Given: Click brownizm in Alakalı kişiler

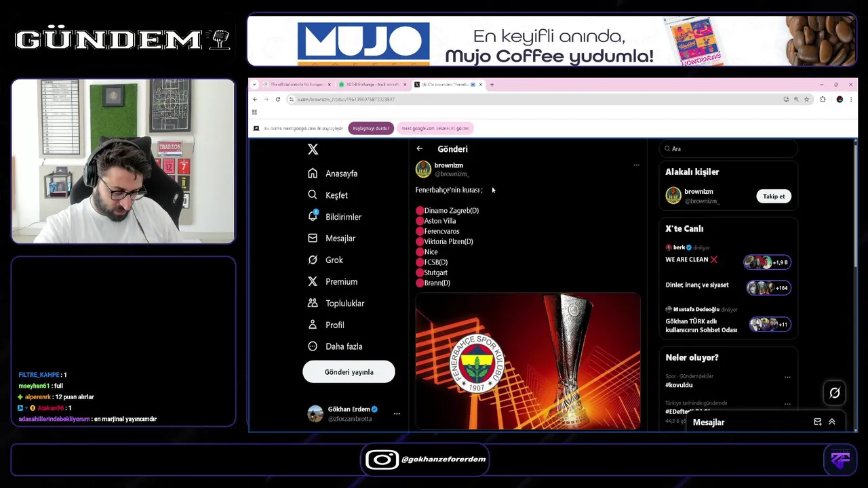Looking at the screenshot, I should coord(698,192).
